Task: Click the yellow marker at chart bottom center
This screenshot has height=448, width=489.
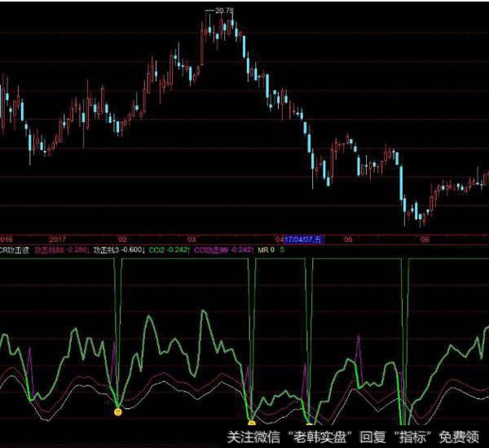Action: [x=251, y=423]
